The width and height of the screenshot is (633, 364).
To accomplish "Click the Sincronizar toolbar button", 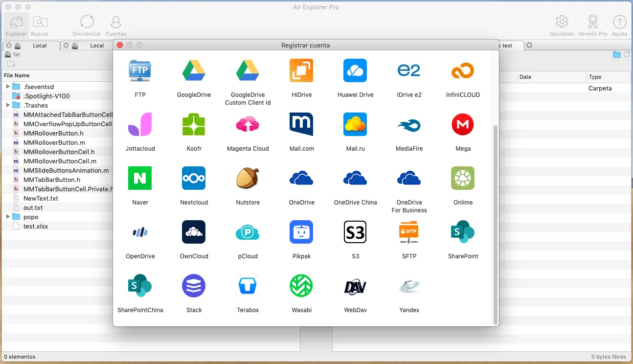I will [87, 25].
